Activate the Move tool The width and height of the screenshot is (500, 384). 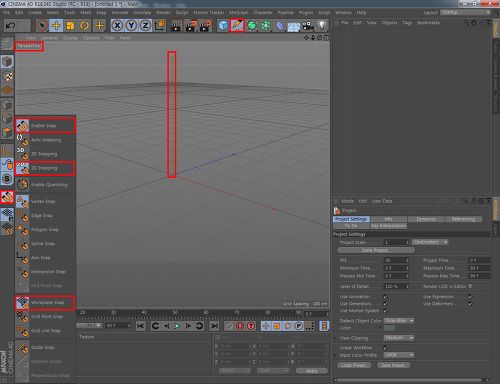[56, 25]
